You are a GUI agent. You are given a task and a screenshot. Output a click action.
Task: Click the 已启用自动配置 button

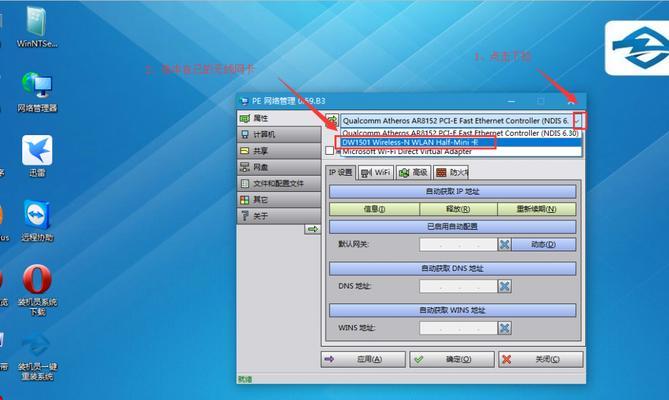[x=452, y=226]
